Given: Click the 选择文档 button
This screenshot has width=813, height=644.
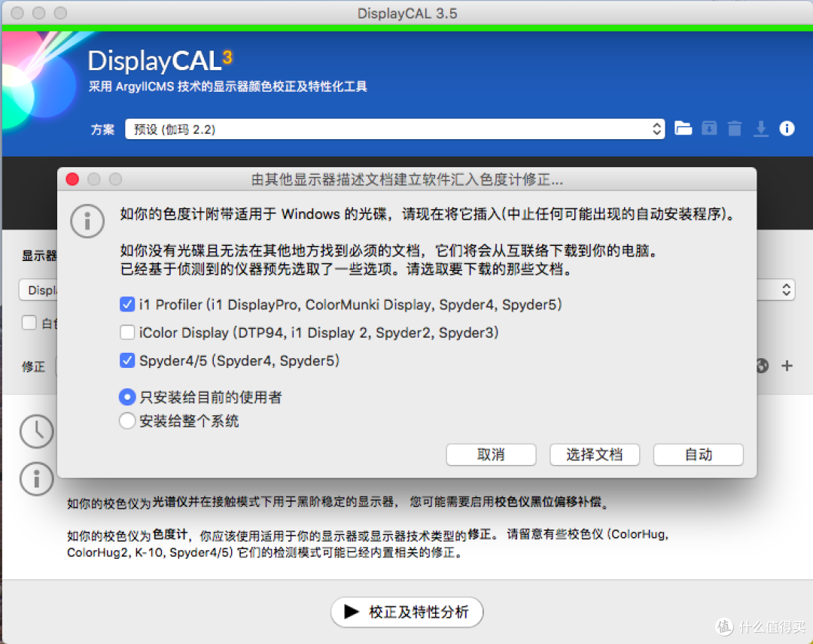Looking at the screenshot, I should pos(594,454).
